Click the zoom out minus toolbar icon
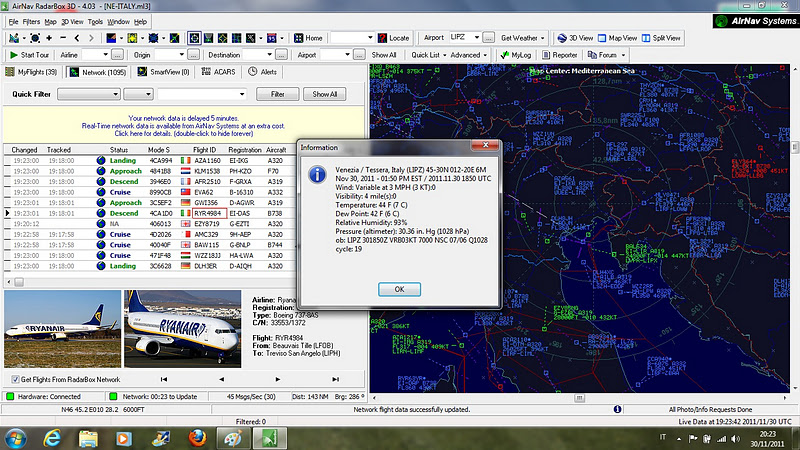Image resolution: width=800 pixels, height=450 pixels. 63,38
